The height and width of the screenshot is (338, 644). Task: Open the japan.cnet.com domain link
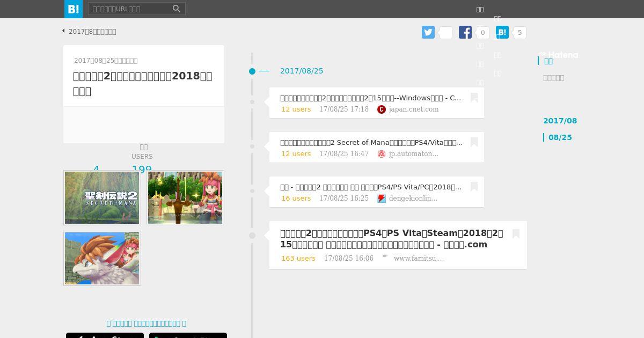(x=414, y=109)
